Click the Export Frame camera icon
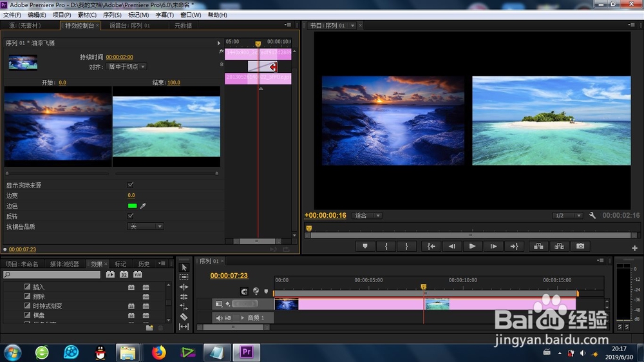The image size is (644, 362). pyautogui.click(x=580, y=246)
